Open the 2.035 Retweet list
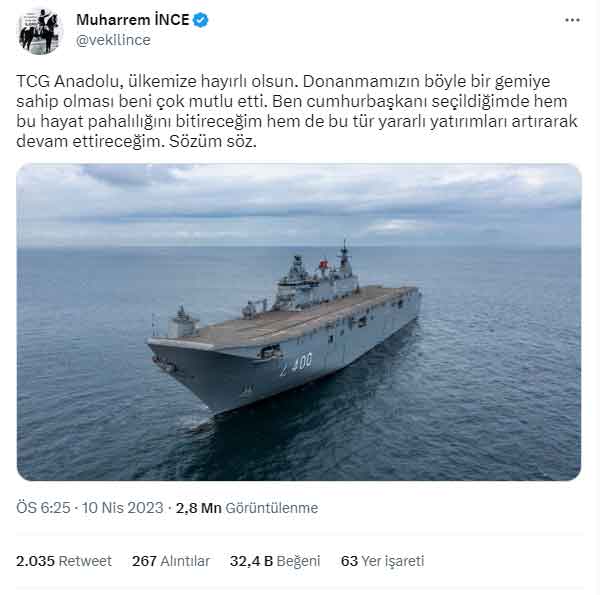Screen dimensions: 611x595 [x=64, y=561]
